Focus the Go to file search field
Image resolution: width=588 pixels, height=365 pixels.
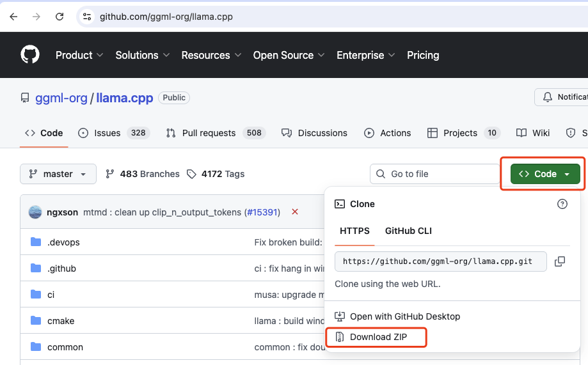pyautogui.click(x=435, y=174)
